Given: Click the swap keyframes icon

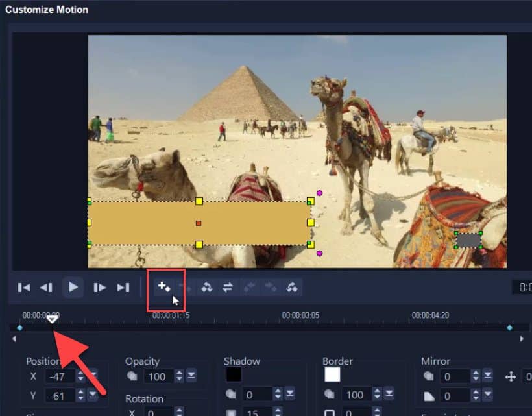Looking at the screenshot, I should point(228,288).
